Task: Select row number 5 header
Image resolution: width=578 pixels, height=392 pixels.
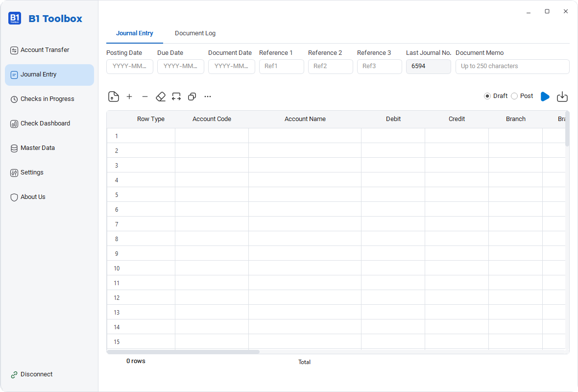Action: pyautogui.click(x=117, y=195)
